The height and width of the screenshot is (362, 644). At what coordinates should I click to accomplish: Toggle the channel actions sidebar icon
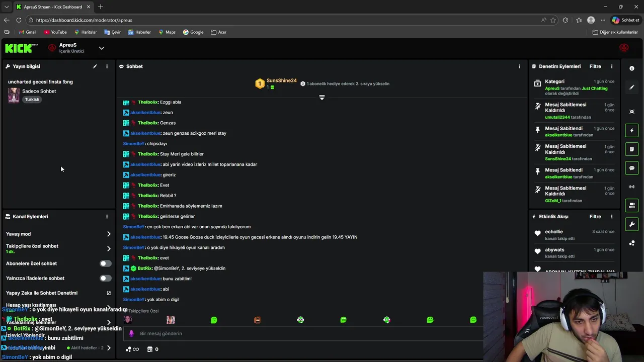632,205
